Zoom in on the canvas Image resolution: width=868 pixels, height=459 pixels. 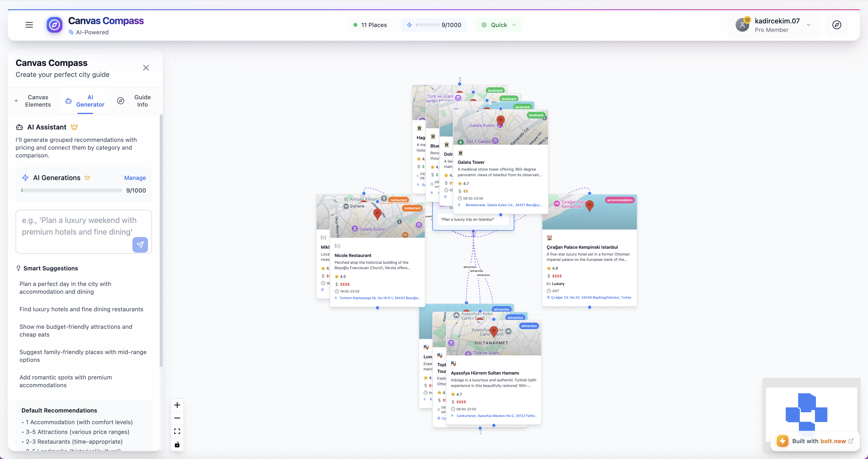[177, 405]
